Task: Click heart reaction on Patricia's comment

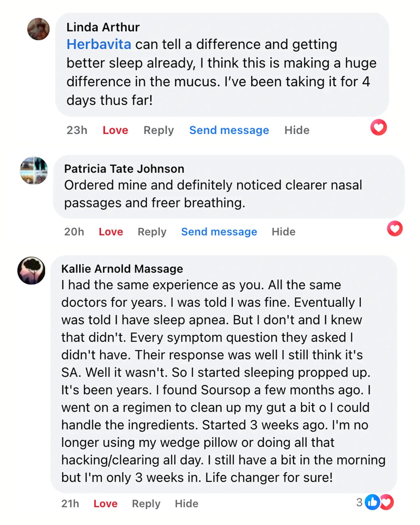Action: (x=395, y=229)
